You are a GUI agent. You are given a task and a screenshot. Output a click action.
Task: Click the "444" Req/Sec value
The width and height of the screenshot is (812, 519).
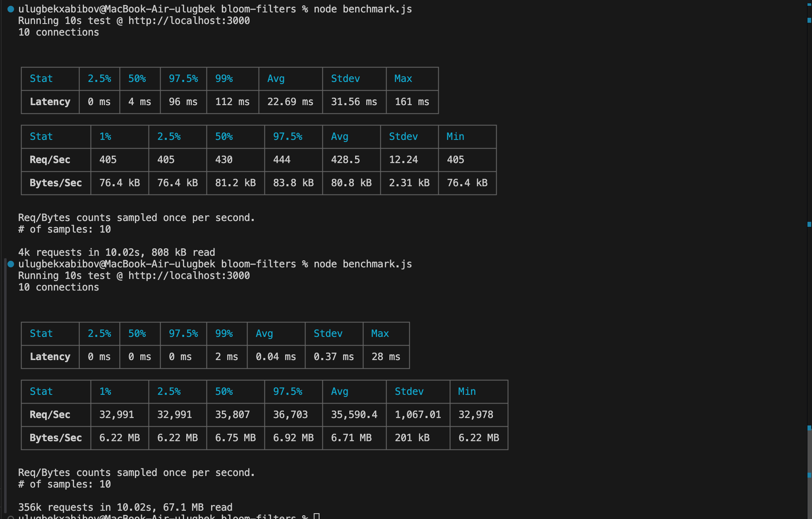pos(281,160)
